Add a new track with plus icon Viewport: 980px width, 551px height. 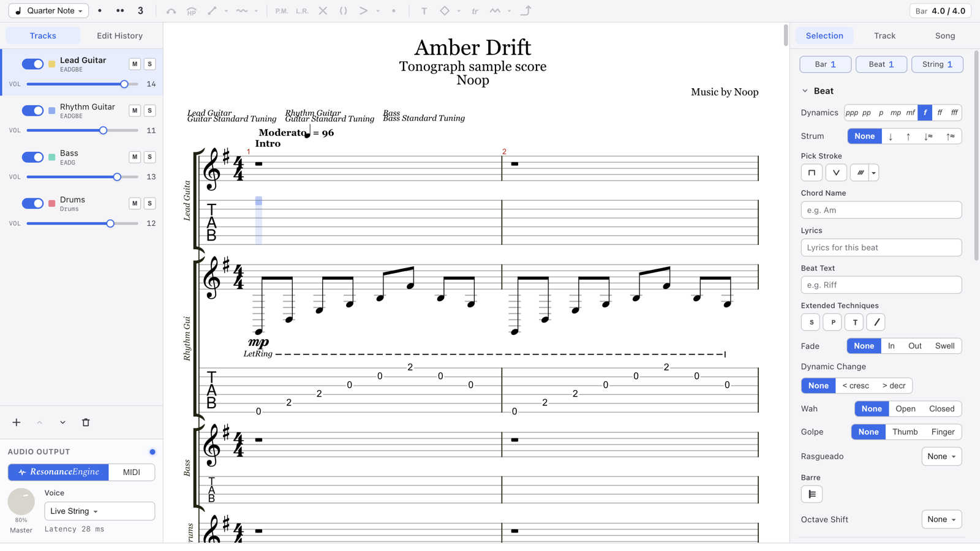tap(17, 422)
